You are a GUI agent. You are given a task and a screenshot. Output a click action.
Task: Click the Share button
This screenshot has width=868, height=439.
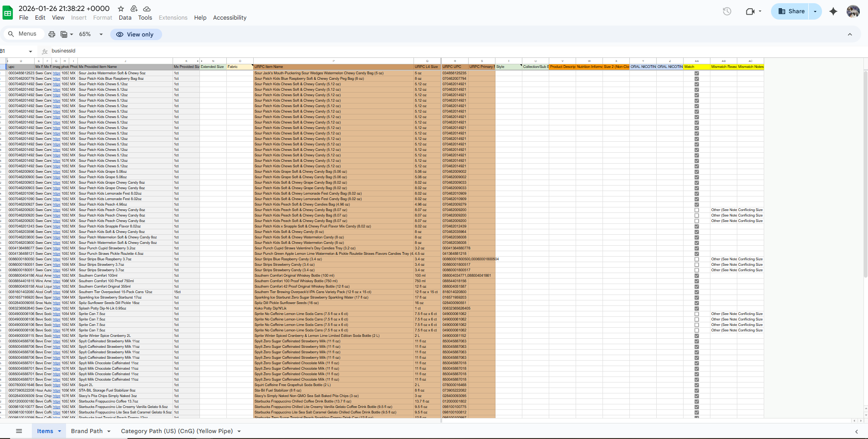(x=791, y=11)
